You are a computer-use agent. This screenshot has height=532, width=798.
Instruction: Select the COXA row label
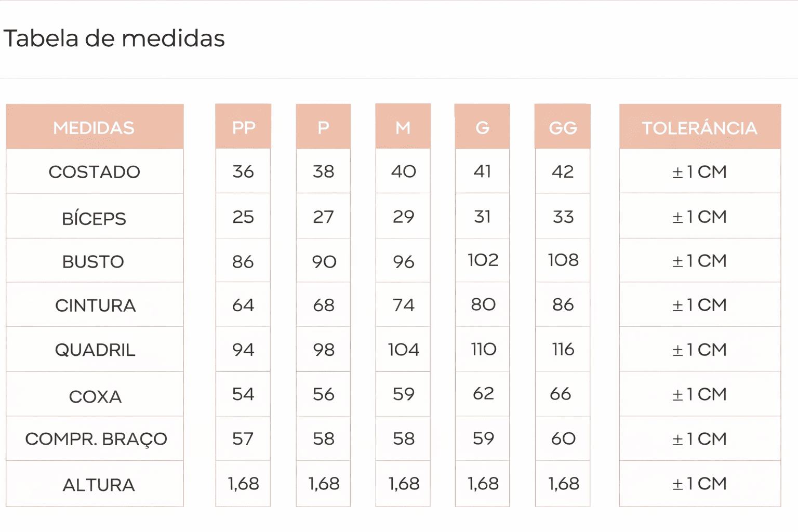[95, 397]
